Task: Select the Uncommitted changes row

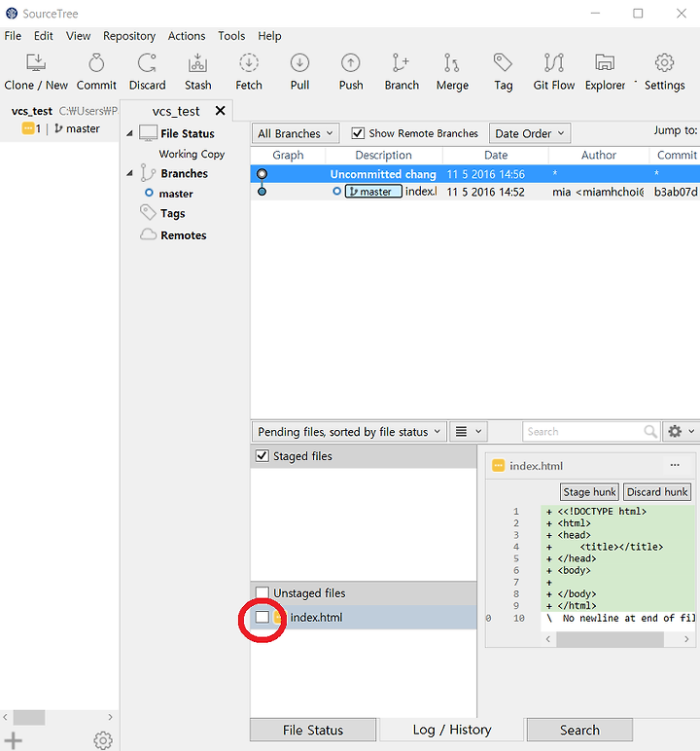Action: [x=475, y=174]
